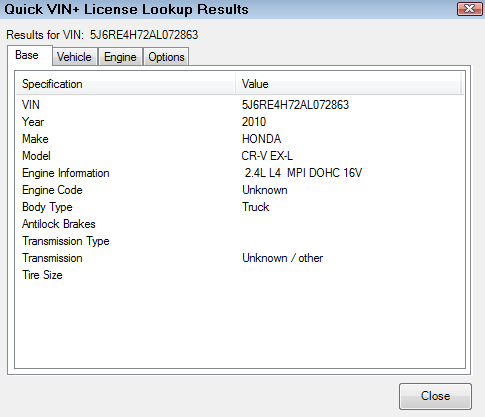Click the Unknown / other transmission value
The width and height of the screenshot is (485, 417).
tap(283, 258)
